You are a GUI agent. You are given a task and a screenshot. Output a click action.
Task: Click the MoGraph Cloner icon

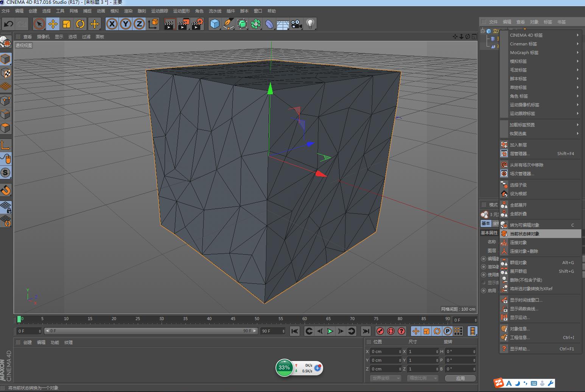click(x=256, y=24)
